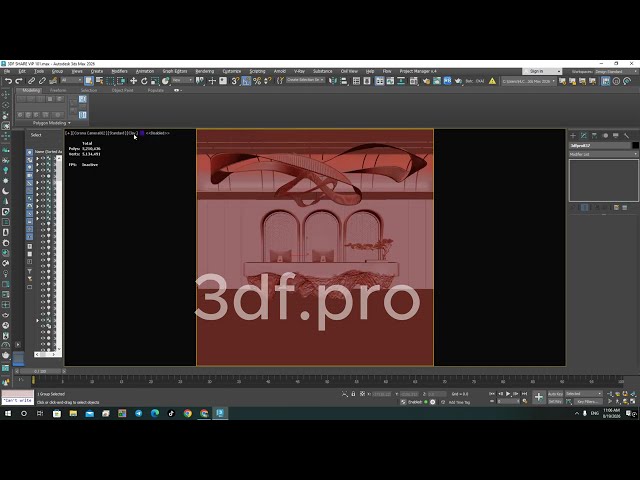
Task: Open the reference coordinate system dropdown
Action: tap(182, 80)
